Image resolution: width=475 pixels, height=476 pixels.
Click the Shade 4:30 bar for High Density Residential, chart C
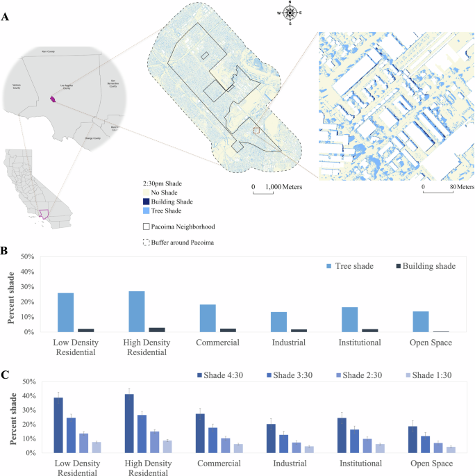point(129,423)
